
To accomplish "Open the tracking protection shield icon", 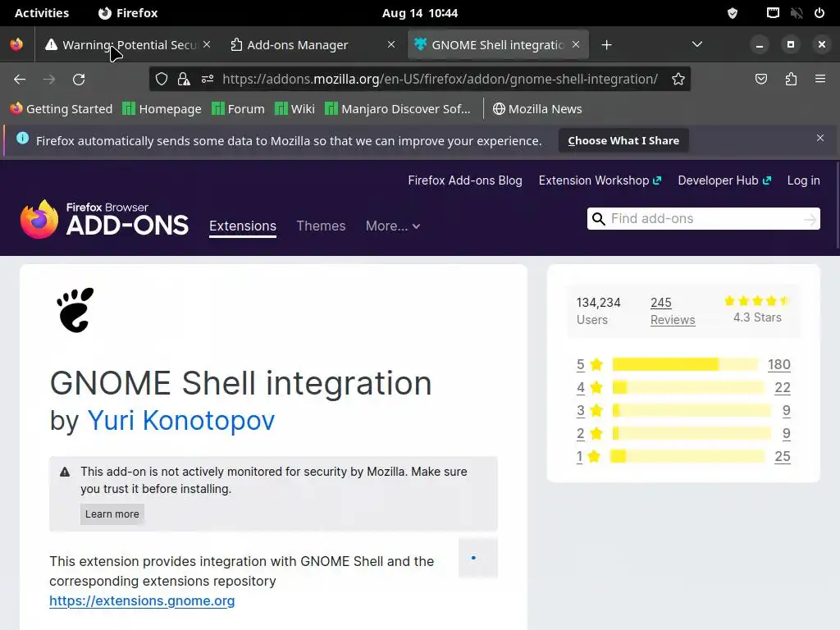I will coord(162,80).
